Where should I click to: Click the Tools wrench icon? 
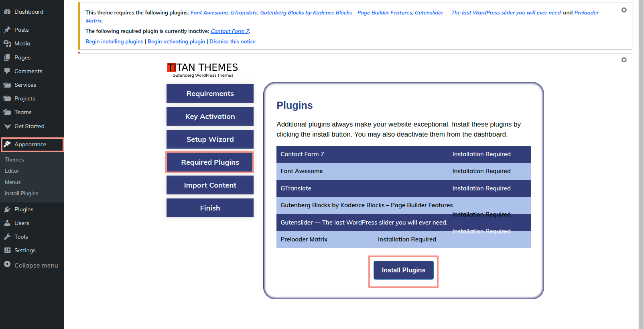pos(7,237)
